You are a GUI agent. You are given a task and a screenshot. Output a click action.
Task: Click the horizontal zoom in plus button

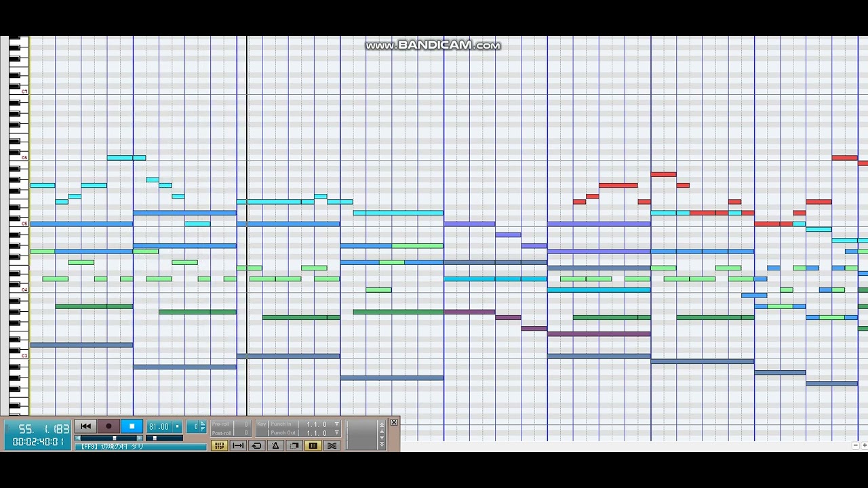click(x=864, y=445)
